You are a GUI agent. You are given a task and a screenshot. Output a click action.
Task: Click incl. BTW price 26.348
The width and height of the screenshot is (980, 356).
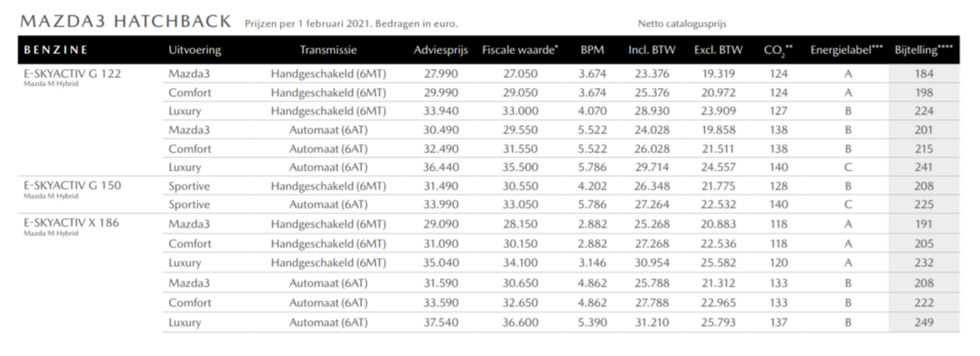[651, 186]
